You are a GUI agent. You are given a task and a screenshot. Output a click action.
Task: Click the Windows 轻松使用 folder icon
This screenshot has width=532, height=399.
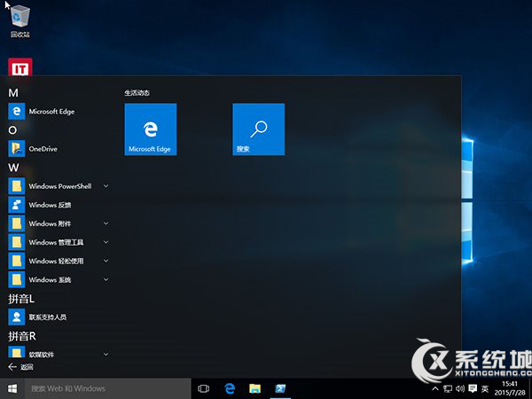click(16, 261)
